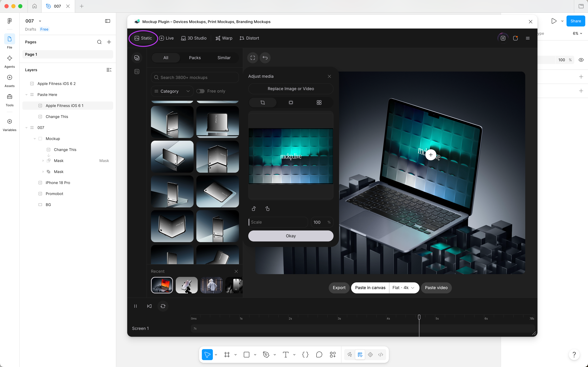The image size is (588, 367).
Task: Click the timeline playhead marker
Action: click(x=419, y=317)
